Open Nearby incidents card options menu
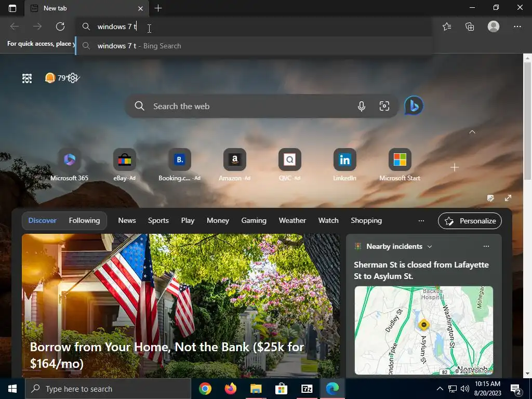 pyautogui.click(x=486, y=246)
